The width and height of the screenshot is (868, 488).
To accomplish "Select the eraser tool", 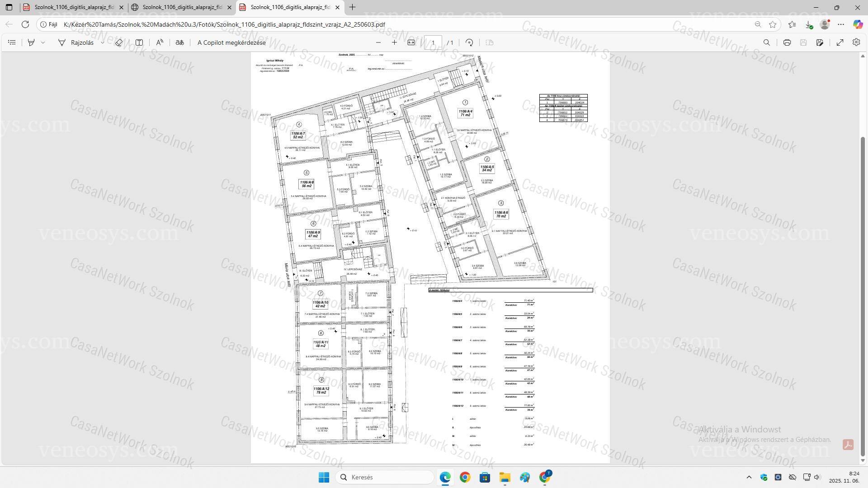I will 119,42.
